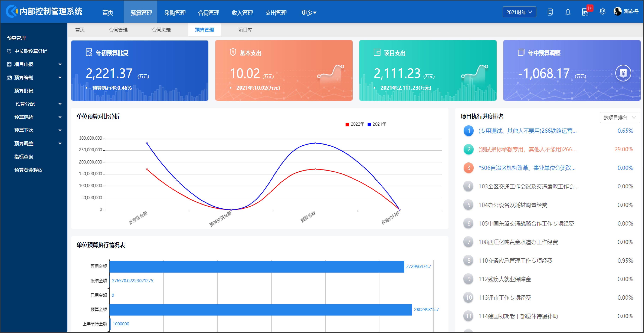This screenshot has height=333, width=644.
Task: Open the notification bell icon
Action: pos(568,12)
